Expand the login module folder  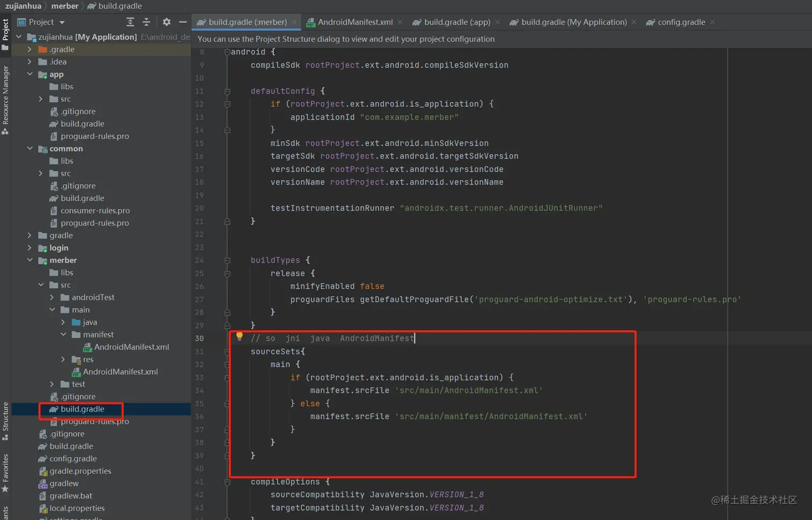coord(30,248)
